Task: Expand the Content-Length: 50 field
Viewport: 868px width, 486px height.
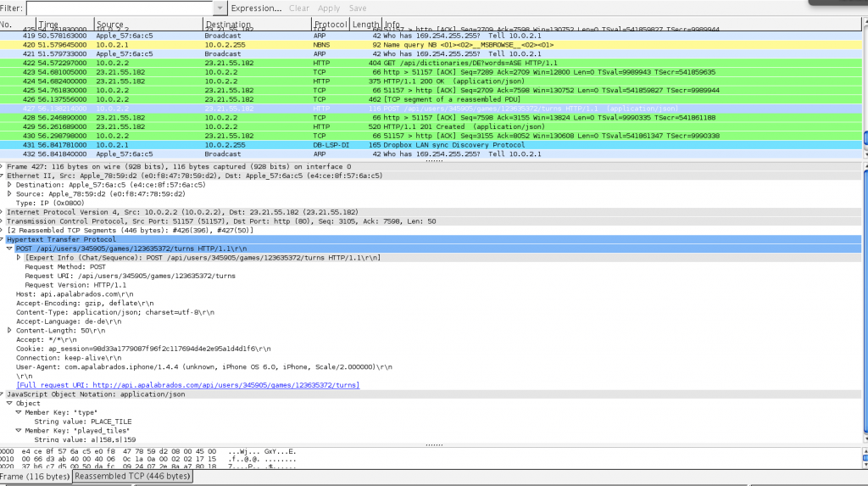Action: point(9,330)
